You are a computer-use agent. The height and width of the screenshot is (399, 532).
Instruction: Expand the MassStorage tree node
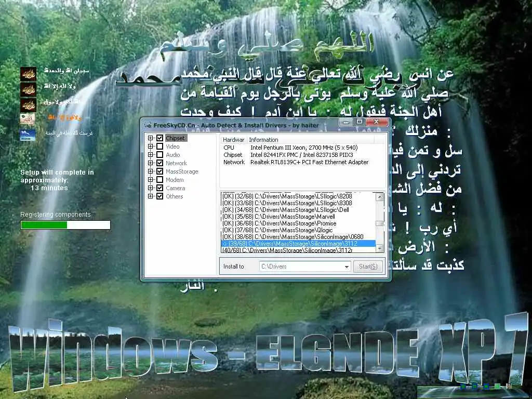tap(150, 171)
